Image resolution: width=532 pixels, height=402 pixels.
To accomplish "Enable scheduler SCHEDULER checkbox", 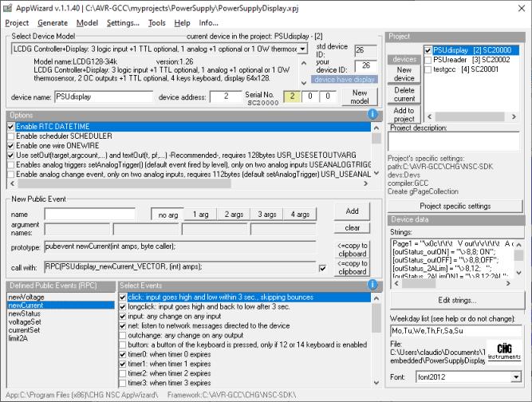I will pyautogui.click(x=11, y=136).
